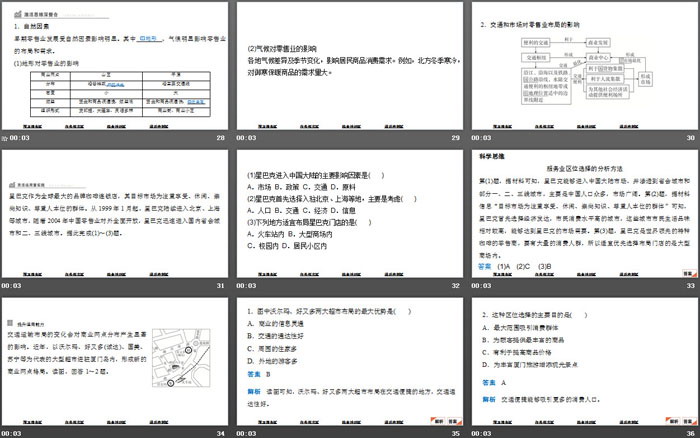Click the flowchart diagram in slide 30

click(587, 71)
